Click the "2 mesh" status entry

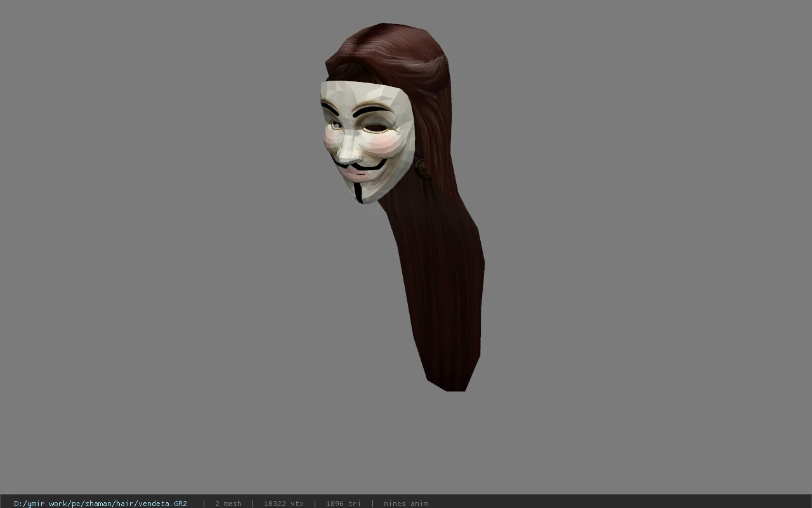tap(228, 504)
